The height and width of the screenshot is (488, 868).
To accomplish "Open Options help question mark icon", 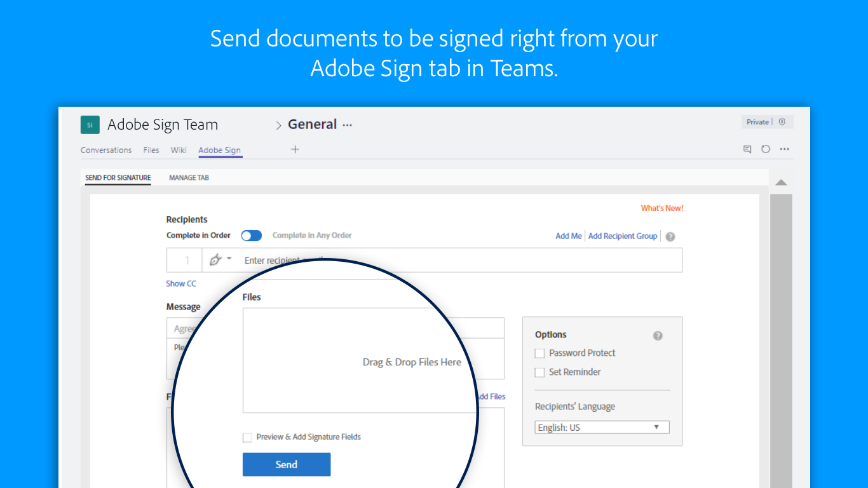I will click(x=658, y=335).
